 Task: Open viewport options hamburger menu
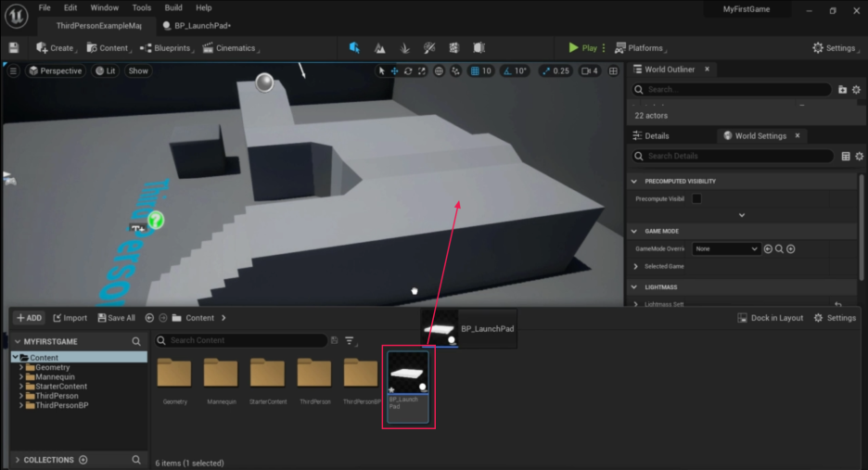coord(13,70)
